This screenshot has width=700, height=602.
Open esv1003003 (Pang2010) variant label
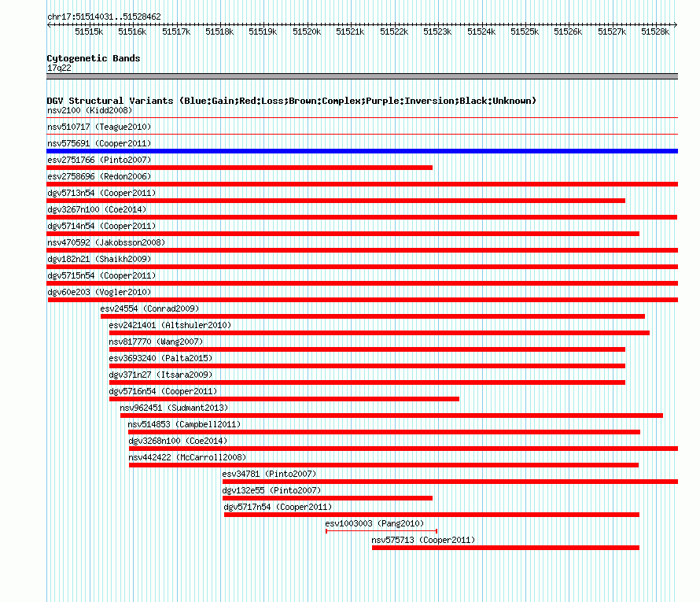[x=374, y=523]
